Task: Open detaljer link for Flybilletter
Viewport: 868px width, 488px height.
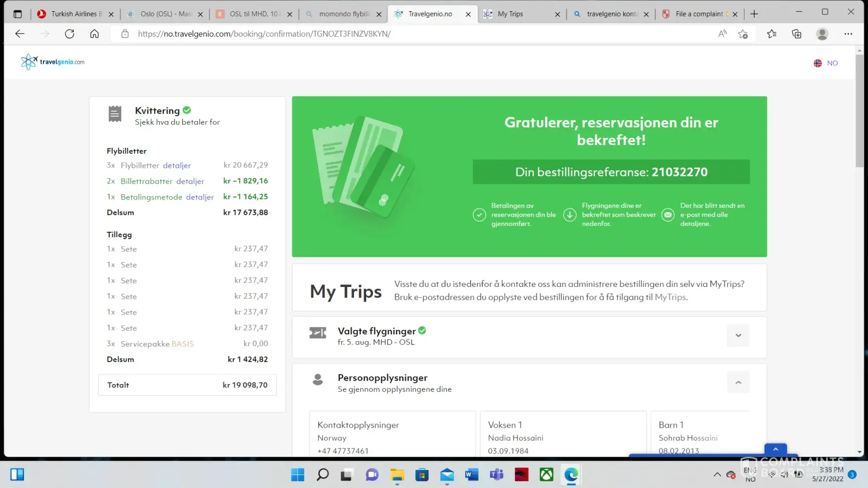Action: pyautogui.click(x=177, y=165)
